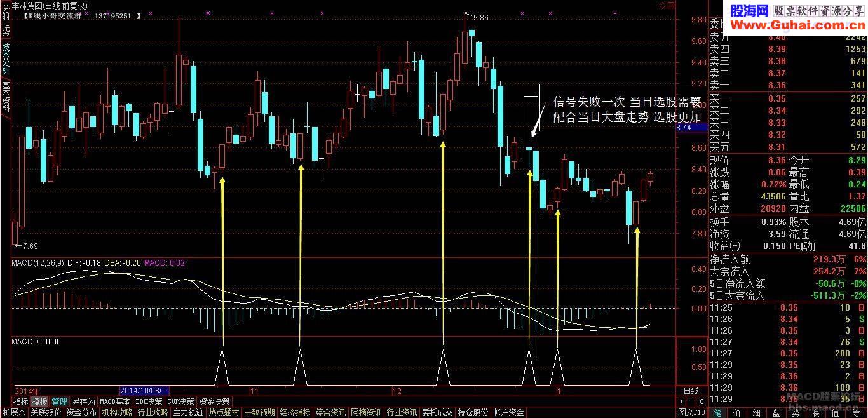Open the 行业资讯 tab
The image size is (868, 418).
tap(402, 412)
